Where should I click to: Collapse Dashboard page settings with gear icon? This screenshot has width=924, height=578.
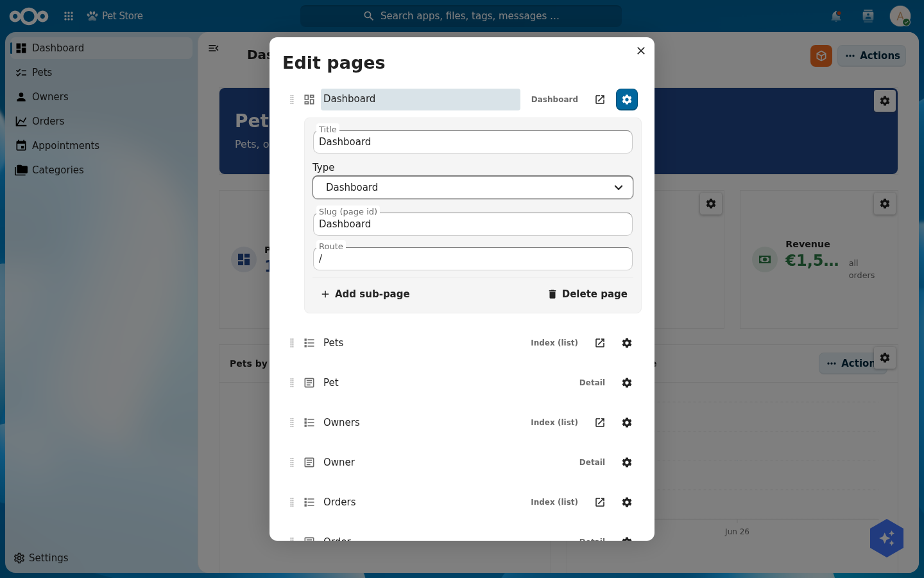click(x=627, y=100)
